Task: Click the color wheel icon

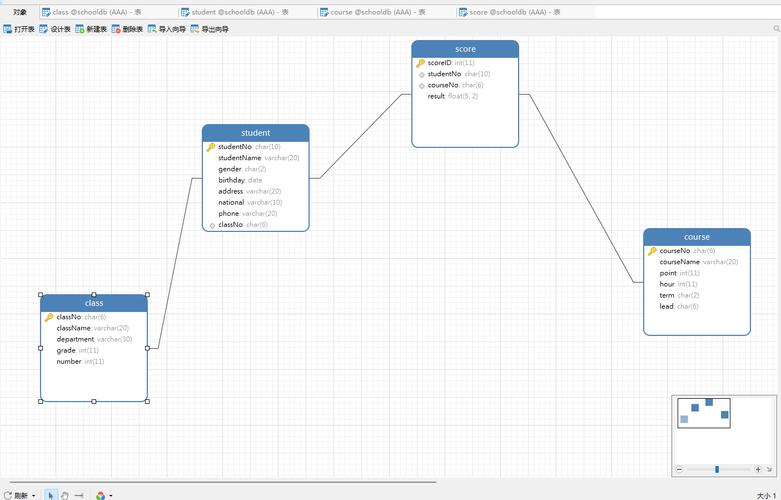Action: coord(100,495)
